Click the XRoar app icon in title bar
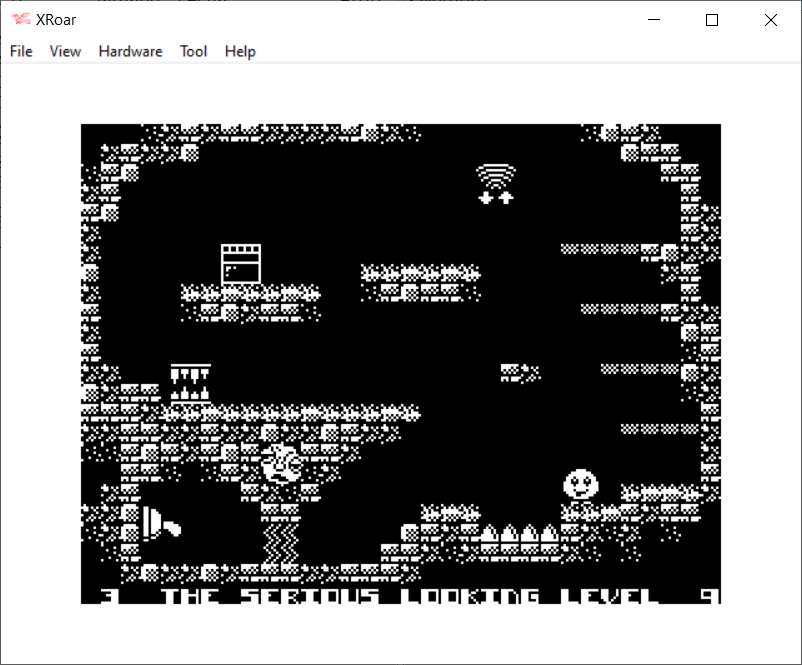This screenshot has height=665, width=802. coord(20,19)
